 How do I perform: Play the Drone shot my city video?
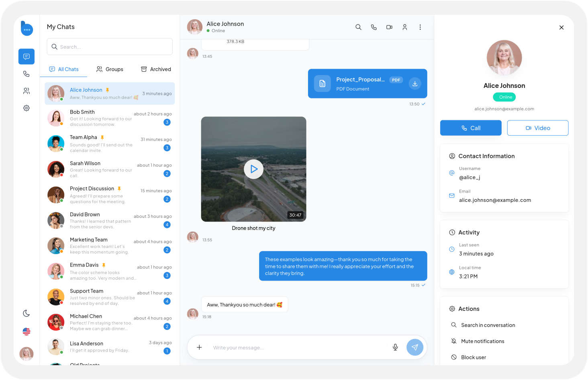pos(254,169)
